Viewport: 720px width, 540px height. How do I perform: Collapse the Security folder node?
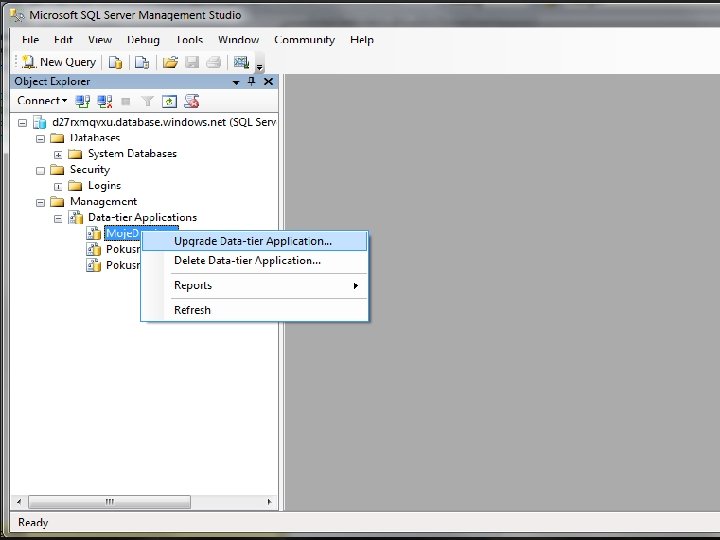pyautogui.click(x=40, y=170)
